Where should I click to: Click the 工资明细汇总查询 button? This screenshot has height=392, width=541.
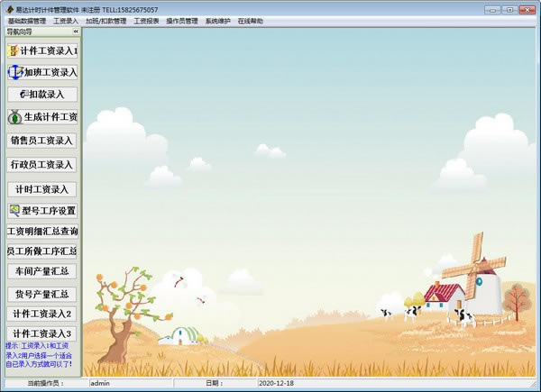tap(42, 232)
